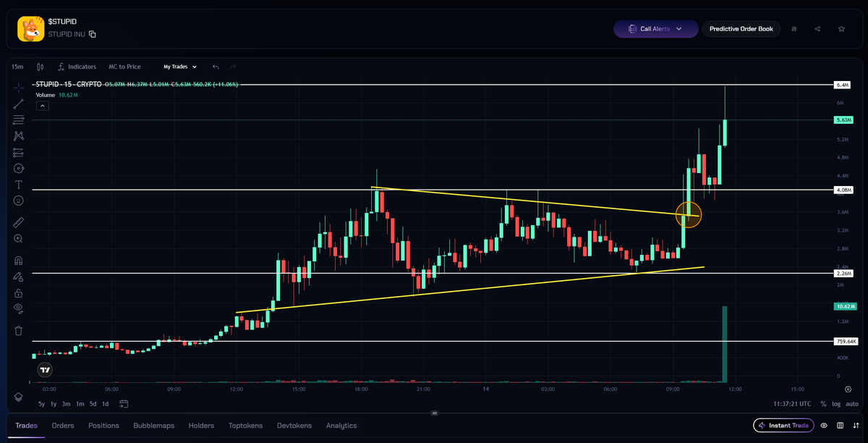This screenshot has width=868, height=443.
Task: Select the crosshair cursor tool
Action: pos(19,88)
